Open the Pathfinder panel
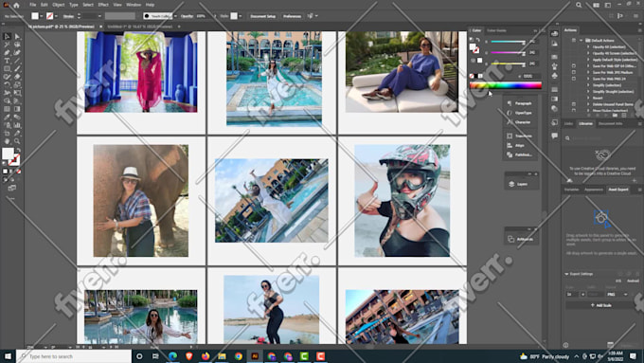This screenshot has height=363, width=644. [x=521, y=154]
